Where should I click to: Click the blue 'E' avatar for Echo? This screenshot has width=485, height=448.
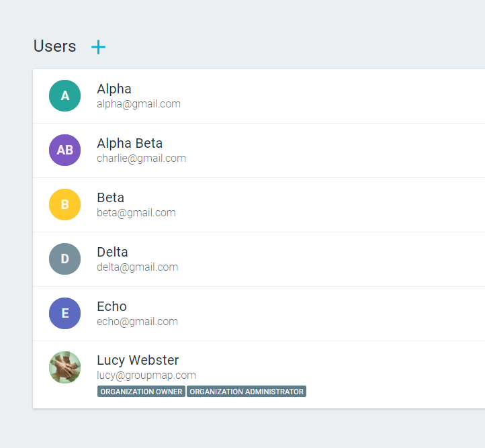coord(65,314)
